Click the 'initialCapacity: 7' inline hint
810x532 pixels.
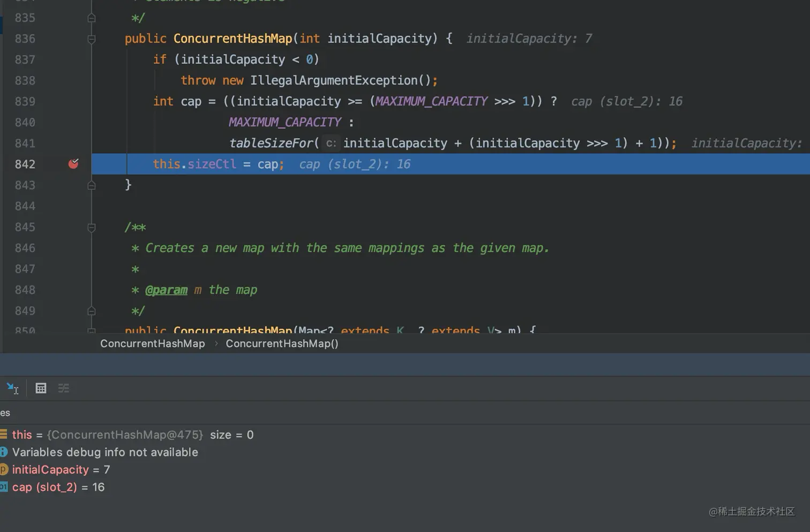529,39
